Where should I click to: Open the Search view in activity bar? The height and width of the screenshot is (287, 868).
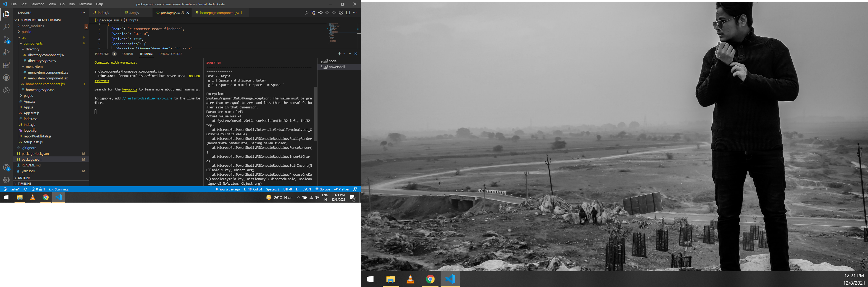coord(6,27)
